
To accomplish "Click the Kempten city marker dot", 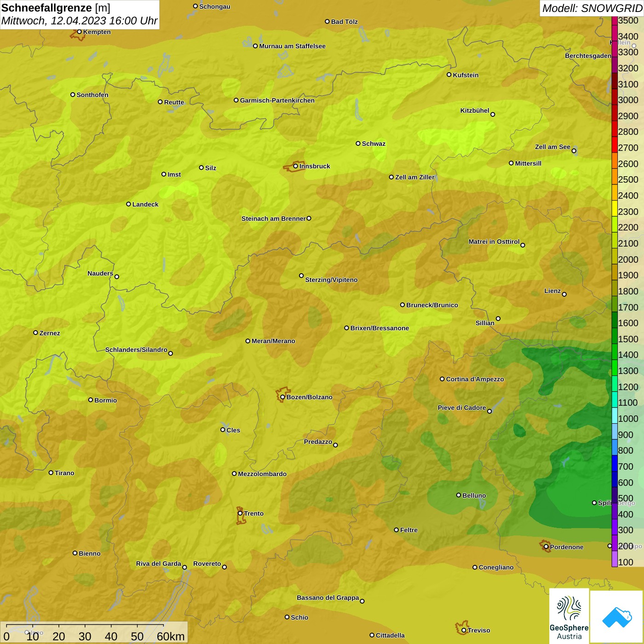I will tap(79, 32).
